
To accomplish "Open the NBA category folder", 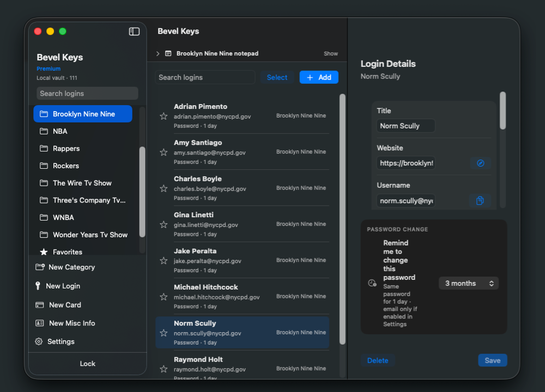I will click(83, 131).
